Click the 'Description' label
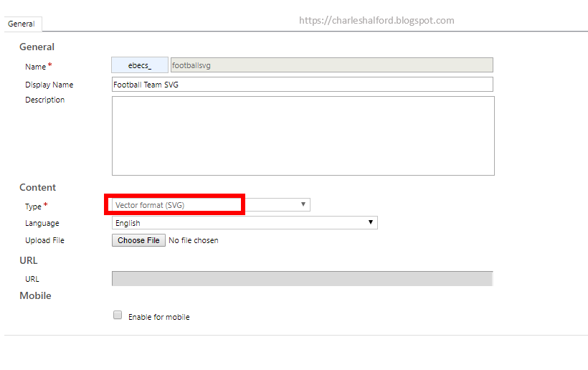 coord(44,100)
